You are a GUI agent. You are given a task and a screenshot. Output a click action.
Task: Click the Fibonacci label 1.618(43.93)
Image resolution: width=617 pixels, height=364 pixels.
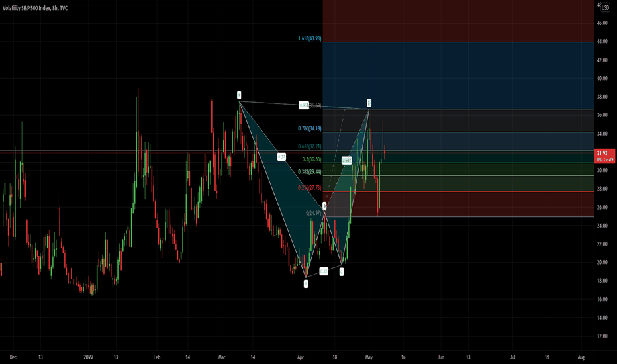[x=310, y=38]
